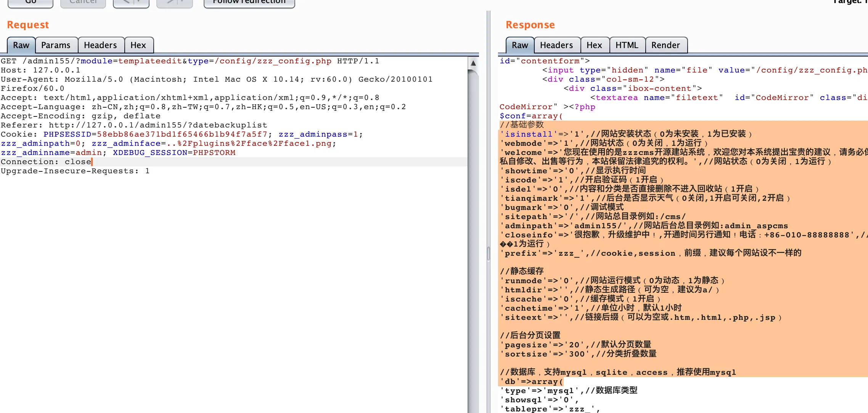Viewport: 868px width, 413px height.
Task: Click the Follow redirection button
Action: [249, 2]
